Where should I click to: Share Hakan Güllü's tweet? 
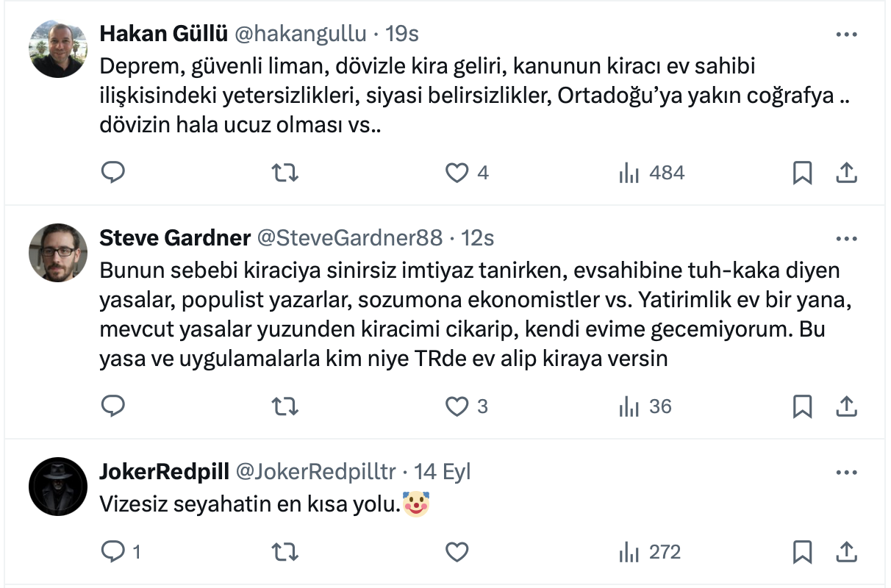coord(846,173)
